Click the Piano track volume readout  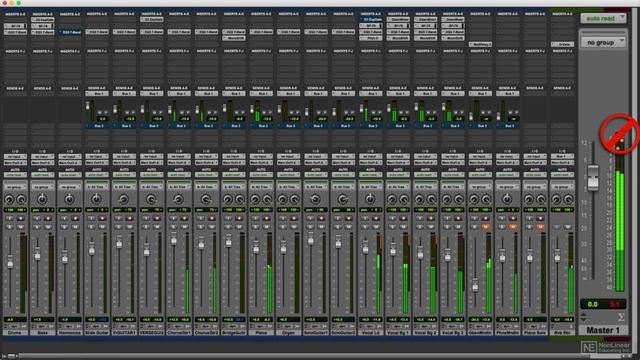tap(256, 320)
